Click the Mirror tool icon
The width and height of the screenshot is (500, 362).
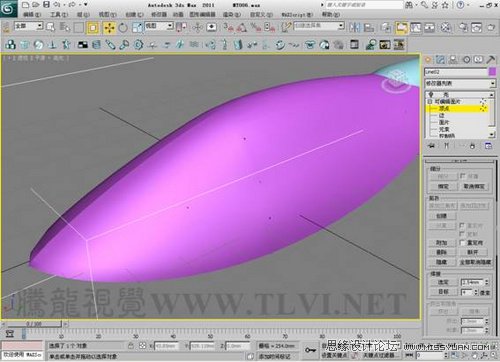tap(355, 28)
